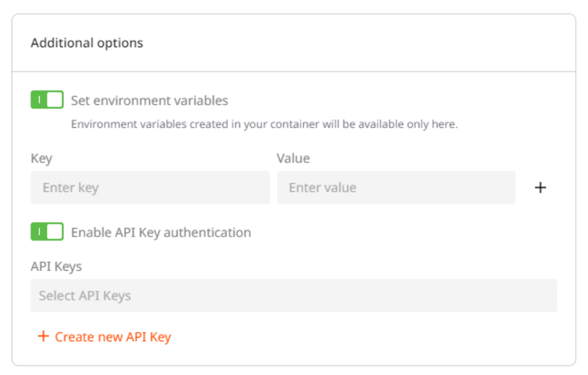Focus the Enter value input field
Image resolution: width=588 pixels, height=375 pixels.
pyautogui.click(x=396, y=188)
